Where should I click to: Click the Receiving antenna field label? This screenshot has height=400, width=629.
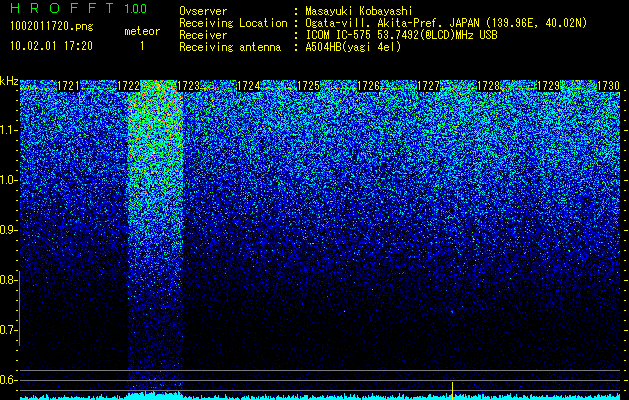pos(230,47)
